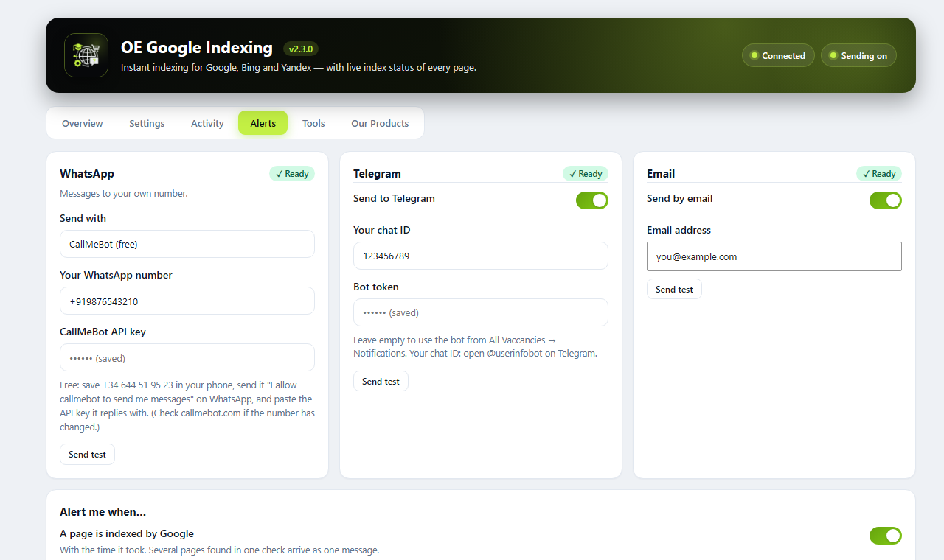Open the Our Products tab
944x560 pixels.
point(380,123)
